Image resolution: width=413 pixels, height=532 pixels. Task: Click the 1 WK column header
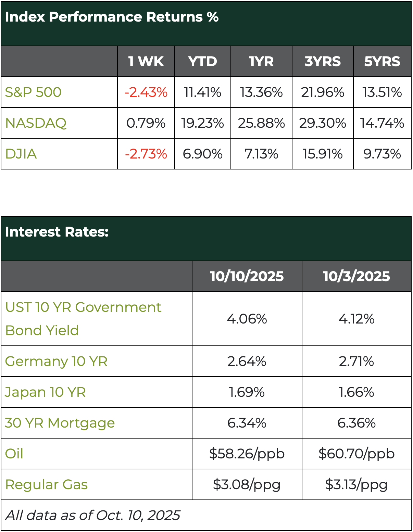pyautogui.click(x=146, y=61)
